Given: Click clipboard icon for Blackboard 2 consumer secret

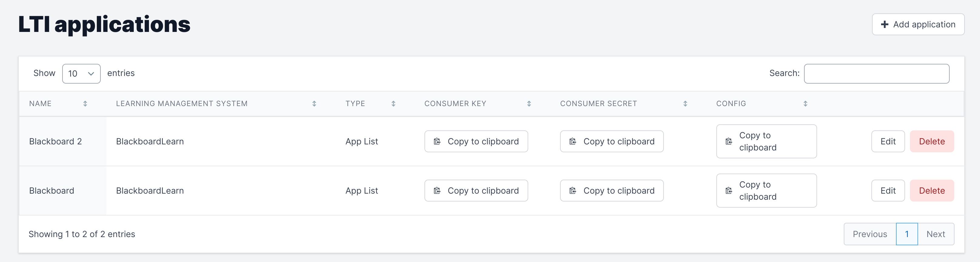Looking at the screenshot, I should (x=573, y=142).
